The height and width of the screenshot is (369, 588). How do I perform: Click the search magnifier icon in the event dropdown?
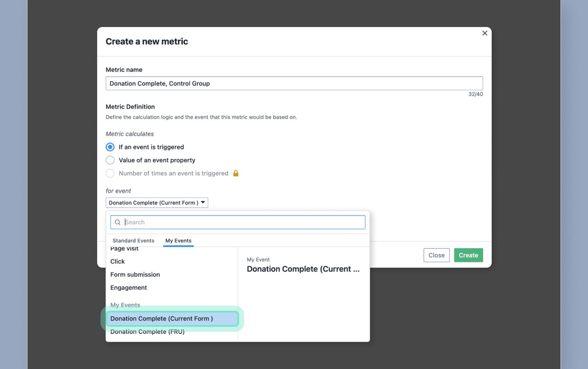tap(117, 222)
